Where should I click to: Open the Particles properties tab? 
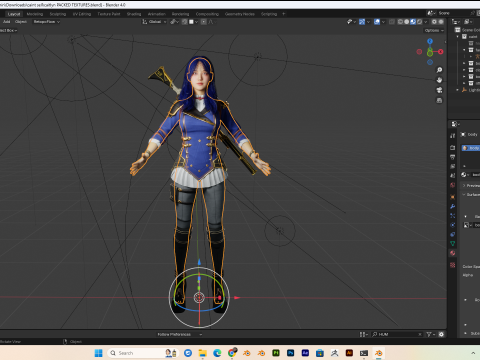click(453, 216)
